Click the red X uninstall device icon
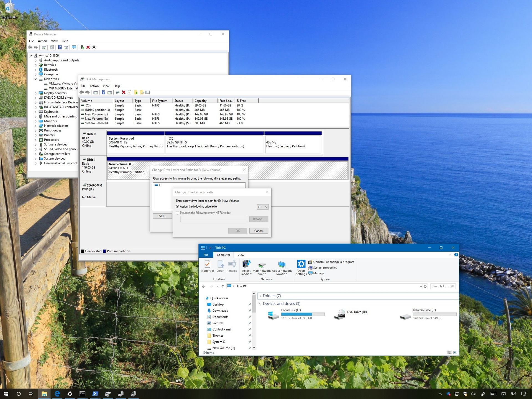The image size is (532, 399). (x=88, y=47)
